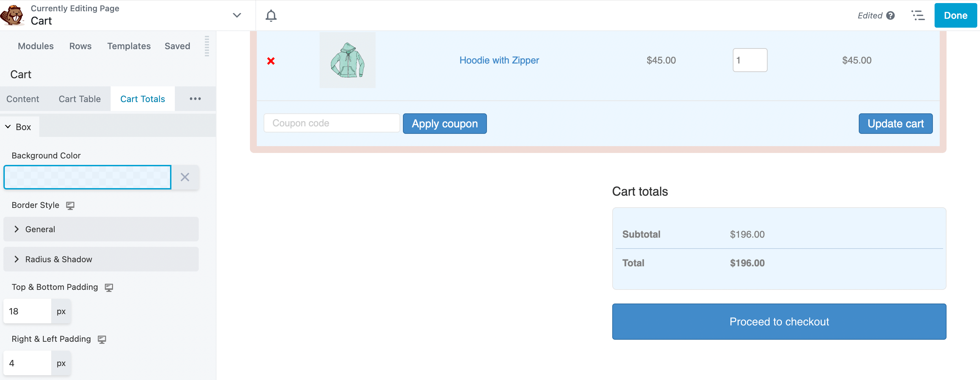Image resolution: width=980 pixels, height=380 pixels.
Task: Click the Background Color swatch field
Action: click(x=87, y=178)
